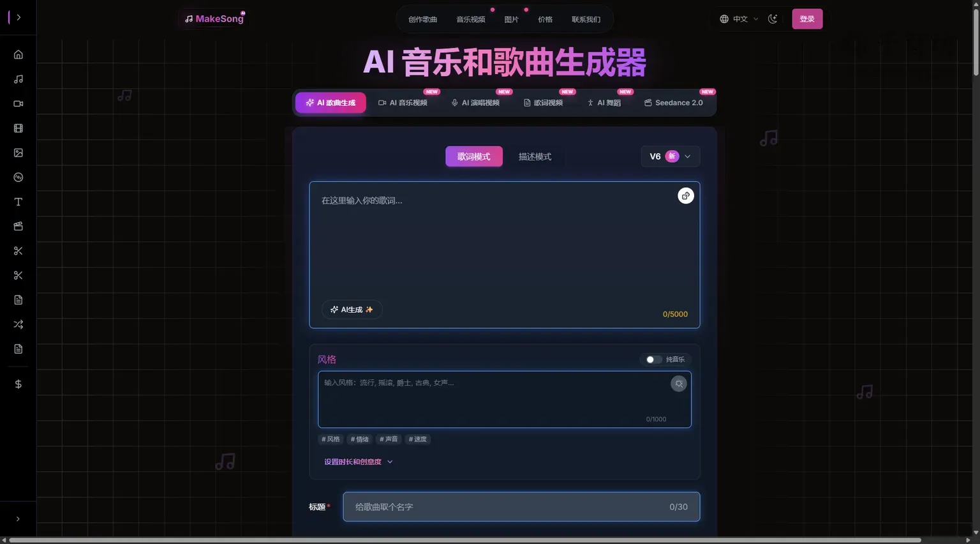
Task: Click the 登录 button
Action: [807, 19]
